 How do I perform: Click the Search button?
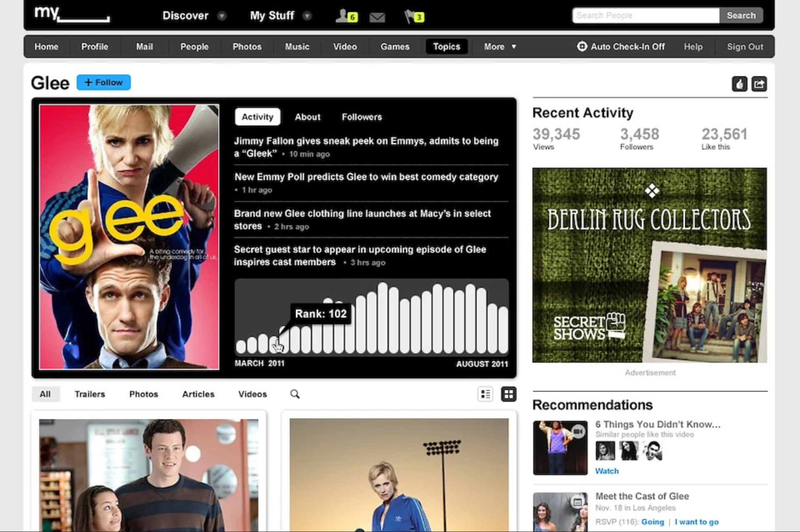click(741, 15)
